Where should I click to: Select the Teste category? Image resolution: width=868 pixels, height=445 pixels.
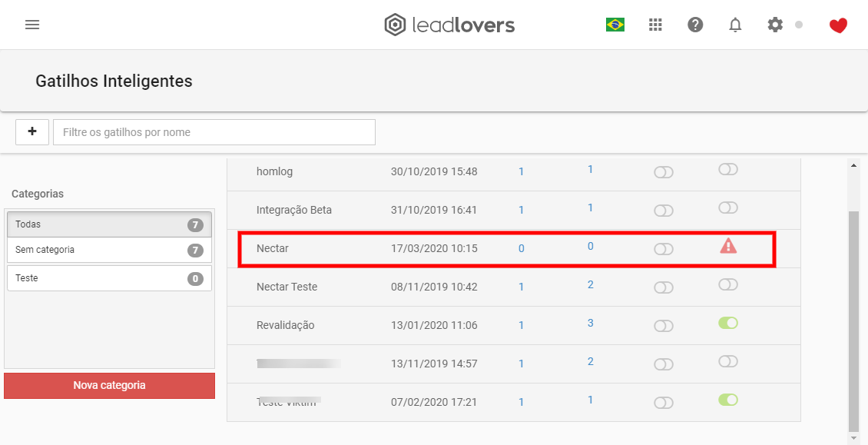109,278
